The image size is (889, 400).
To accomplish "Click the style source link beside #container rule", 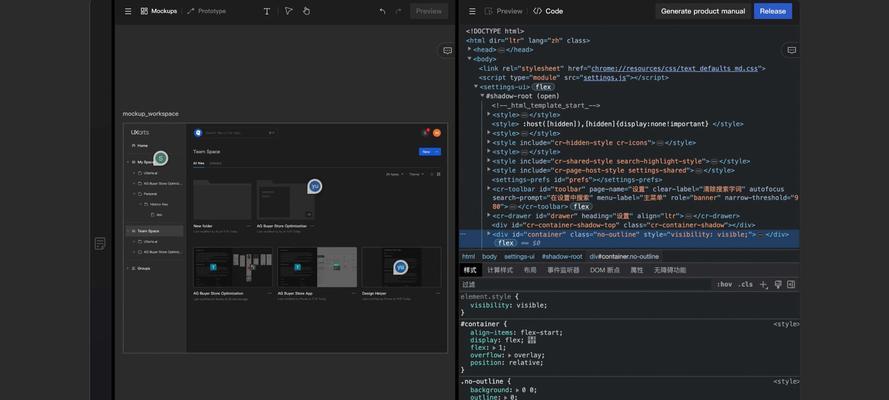I will pos(786,324).
